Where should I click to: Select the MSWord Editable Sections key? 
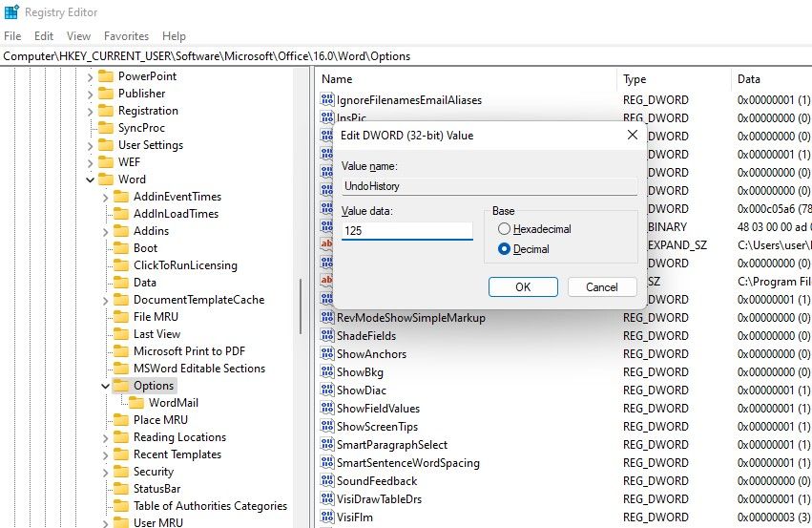199,369
